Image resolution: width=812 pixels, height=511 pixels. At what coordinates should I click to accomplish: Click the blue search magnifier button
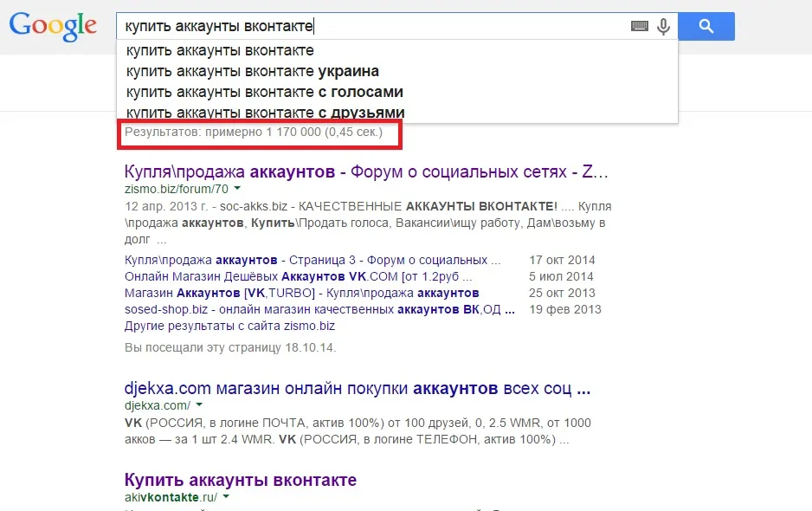pyautogui.click(x=706, y=26)
